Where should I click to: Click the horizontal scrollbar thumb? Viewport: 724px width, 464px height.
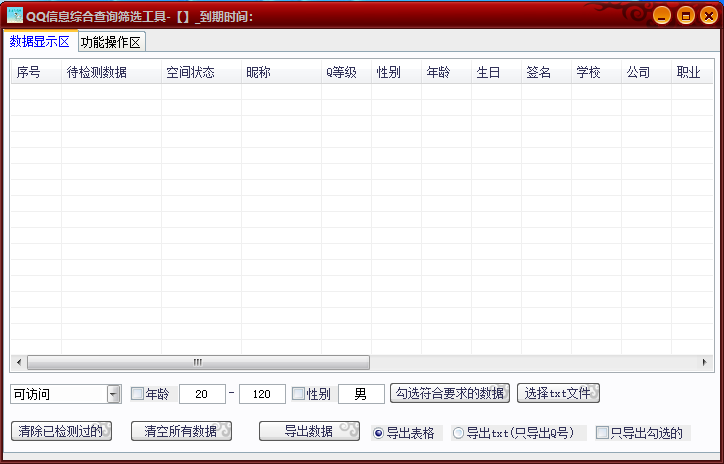(x=198, y=362)
